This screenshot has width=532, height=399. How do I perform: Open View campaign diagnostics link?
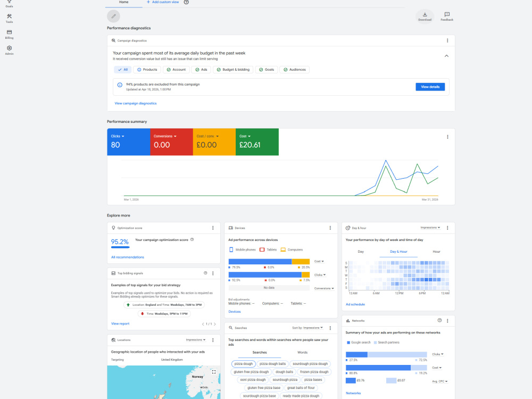(x=135, y=104)
